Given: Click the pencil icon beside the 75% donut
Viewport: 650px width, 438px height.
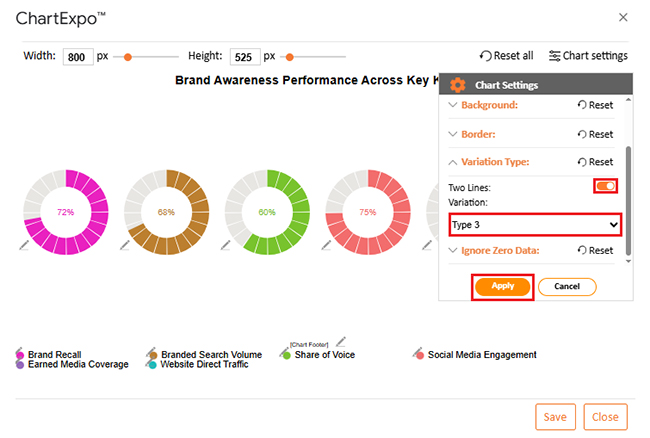Looking at the screenshot, I should 326,245.
